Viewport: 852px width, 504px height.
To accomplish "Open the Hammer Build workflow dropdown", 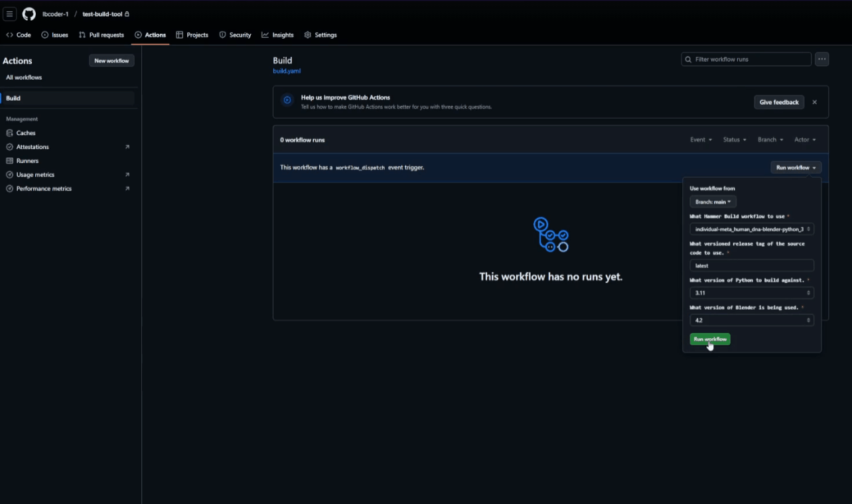I will 751,229.
